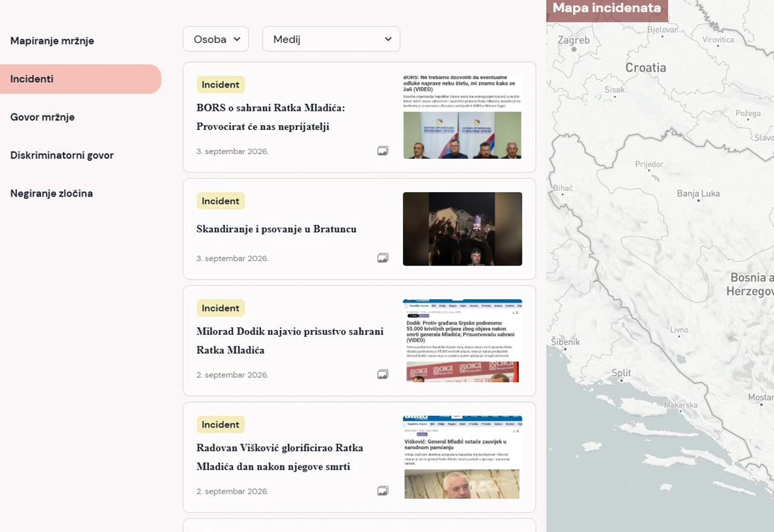Click image icon on Skandiranje u Bratuncu card
Image resolution: width=774 pixels, height=532 pixels.
click(383, 258)
